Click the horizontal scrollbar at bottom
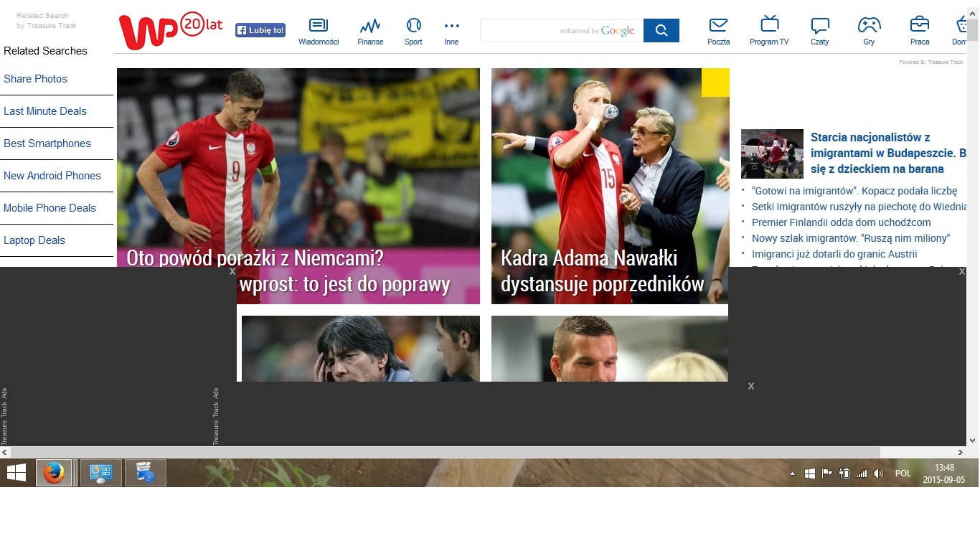Image resolution: width=980 pixels, height=551 pixels. pos(445,453)
